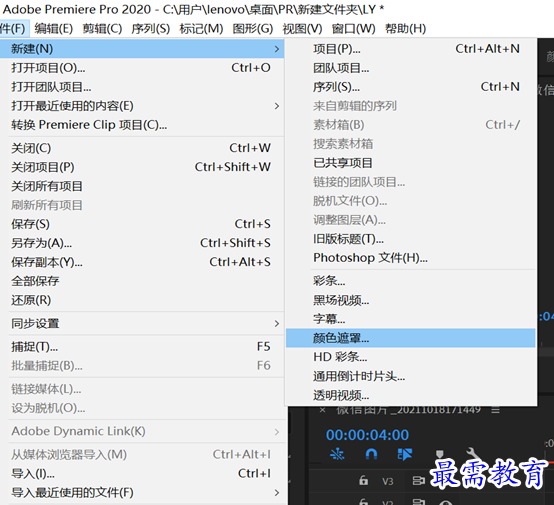Open the 剪辑(C) menu
The height and width of the screenshot is (505, 554).
coord(102,29)
